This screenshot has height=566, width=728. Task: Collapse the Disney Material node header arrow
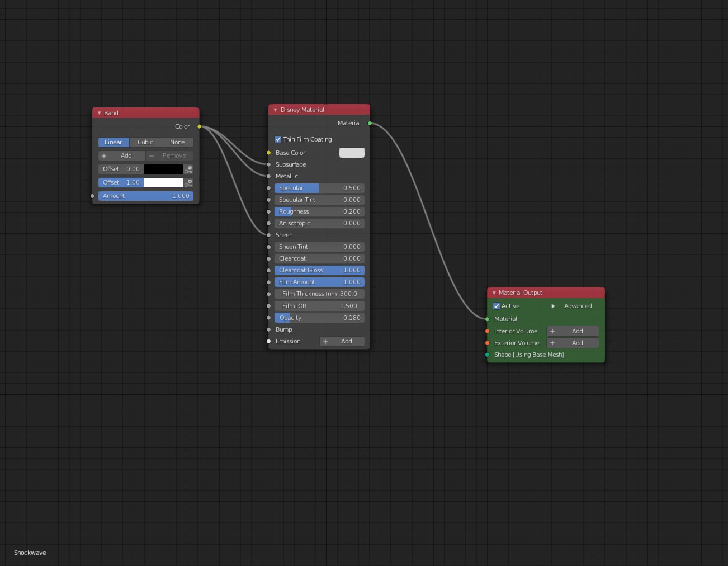point(275,110)
